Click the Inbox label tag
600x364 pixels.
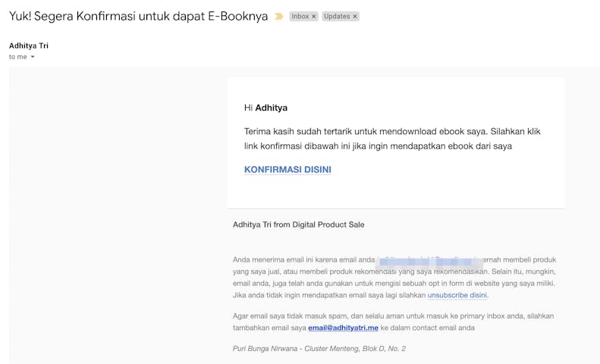coord(300,16)
